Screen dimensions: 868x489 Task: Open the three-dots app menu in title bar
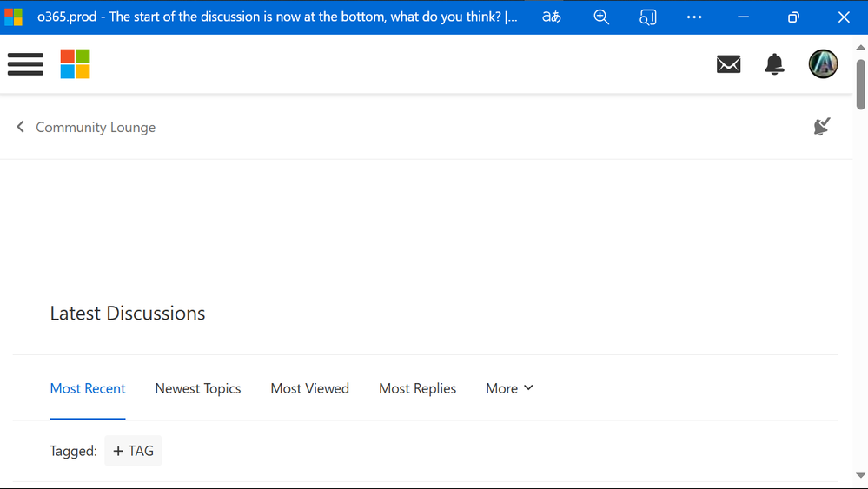pyautogui.click(x=694, y=17)
